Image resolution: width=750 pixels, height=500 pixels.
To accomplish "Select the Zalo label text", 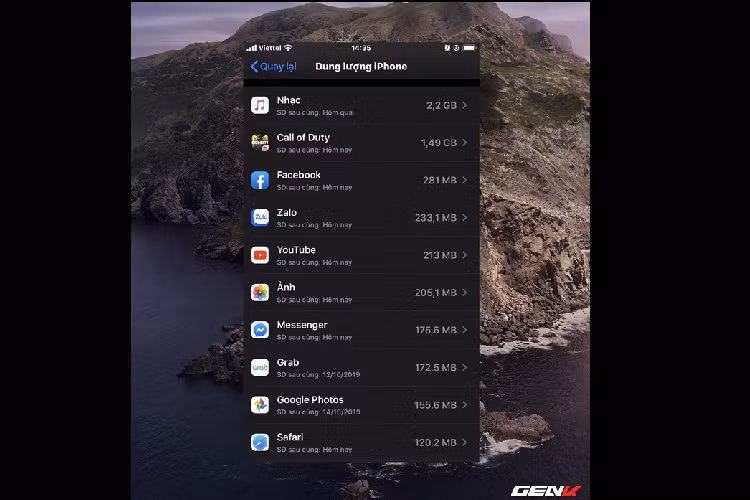I will click(x=287, y=212).
